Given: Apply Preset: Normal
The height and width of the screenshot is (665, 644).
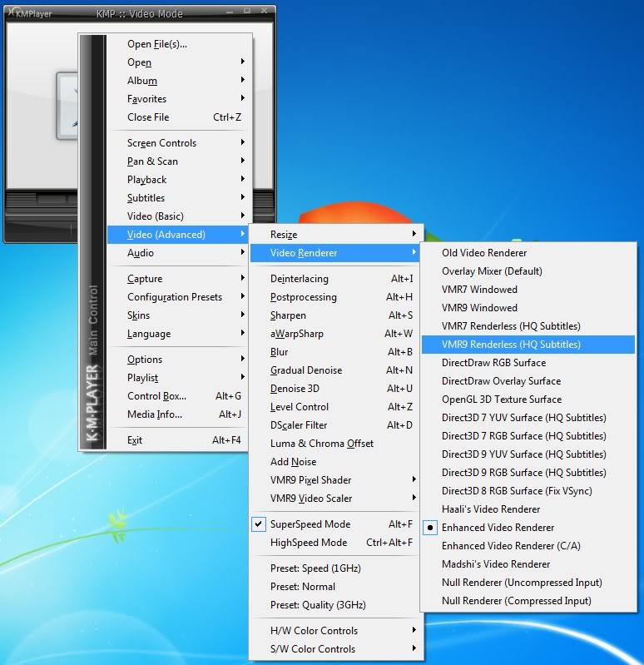Looking at the screenshot, I should pyautogui.click(x=334, y=587).
